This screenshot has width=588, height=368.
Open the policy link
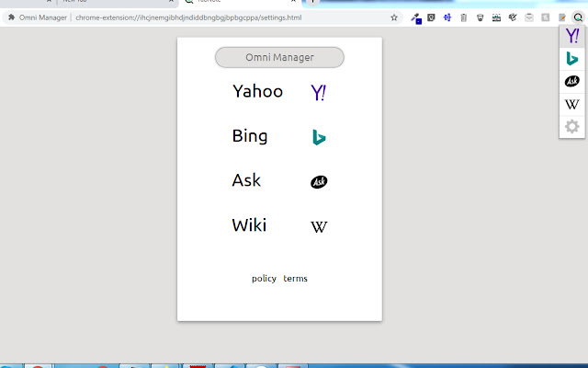[264, 279]
